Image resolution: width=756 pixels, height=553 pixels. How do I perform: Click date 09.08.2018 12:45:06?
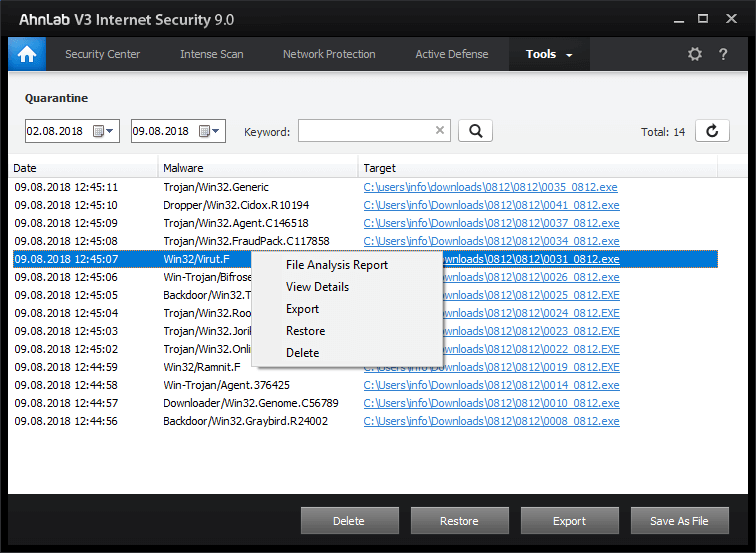click(66, 277)
